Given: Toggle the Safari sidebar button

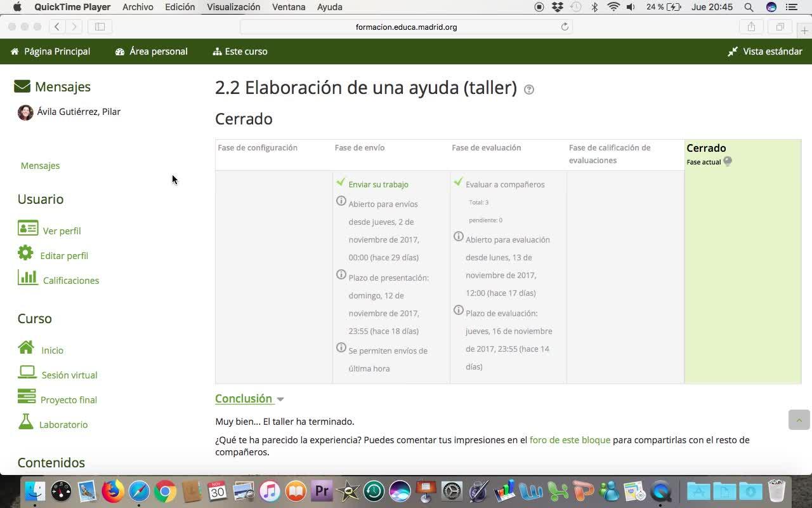Looking at the screenshot, I should coord(100,27).
